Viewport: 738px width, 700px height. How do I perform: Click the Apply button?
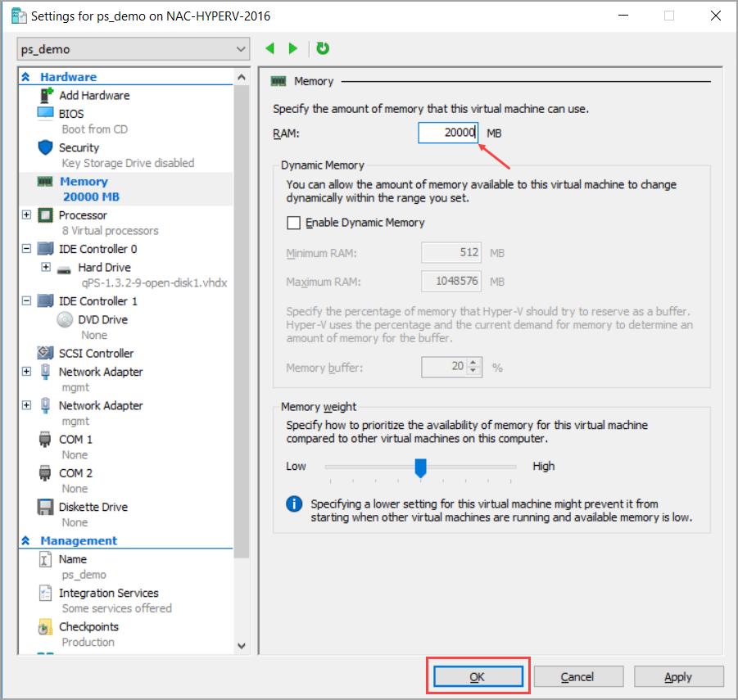(x=678, y=676)
